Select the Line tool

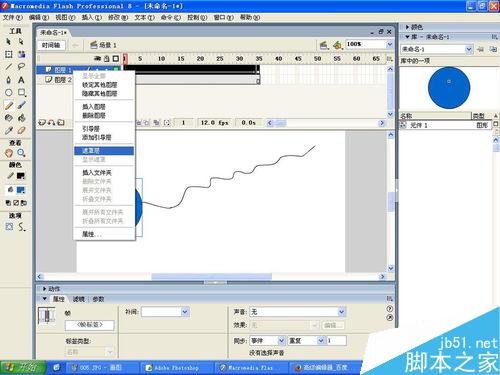(9, 67)
